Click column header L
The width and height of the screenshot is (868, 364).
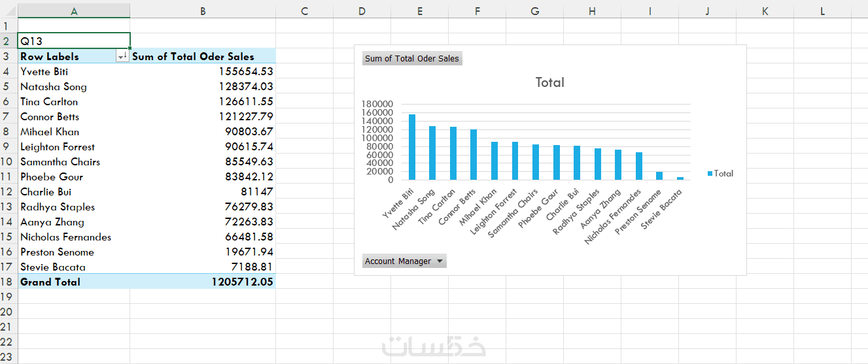tap(822, 11)
